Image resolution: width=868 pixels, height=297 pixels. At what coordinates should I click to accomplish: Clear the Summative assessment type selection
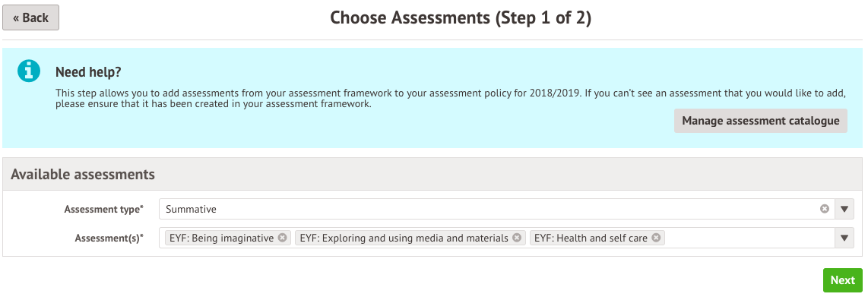pyautogui.click(x=824, y=209)
